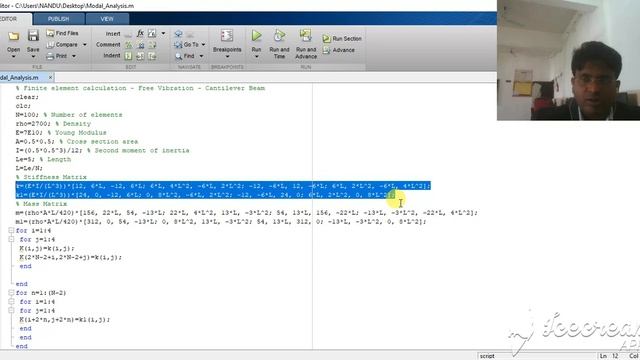Image resolution: width=640 pixels, height=360 pixels.
Task: Click the smart indent icon
Action: click(x=129, y=56)
